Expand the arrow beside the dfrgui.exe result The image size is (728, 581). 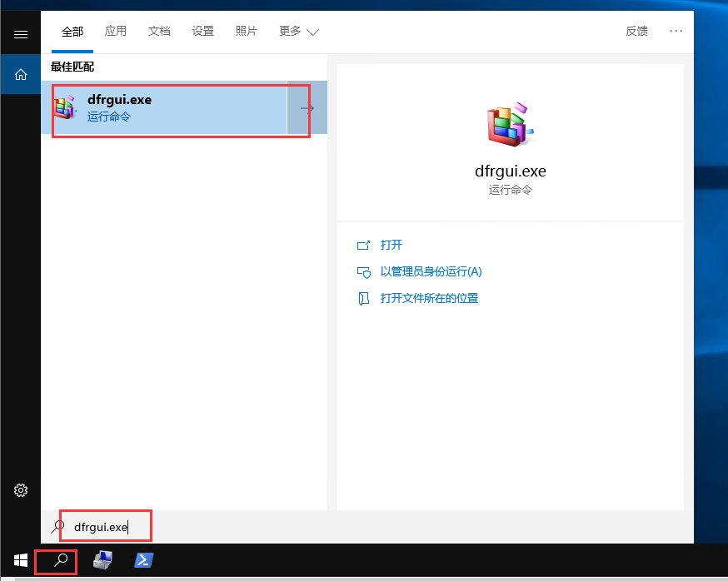point(307,108)
